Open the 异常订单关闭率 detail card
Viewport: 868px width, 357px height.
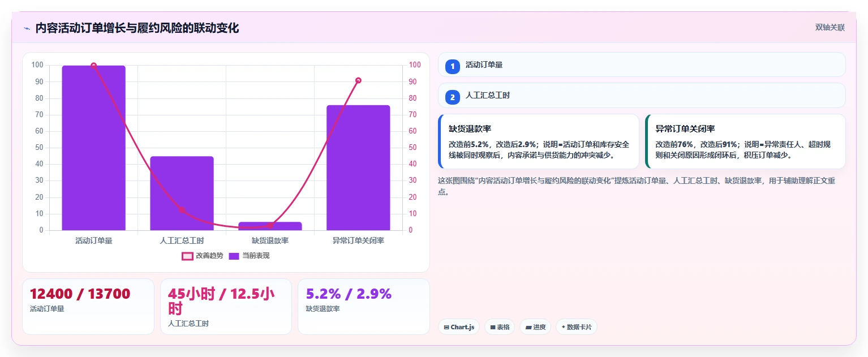tap(745, 141)
